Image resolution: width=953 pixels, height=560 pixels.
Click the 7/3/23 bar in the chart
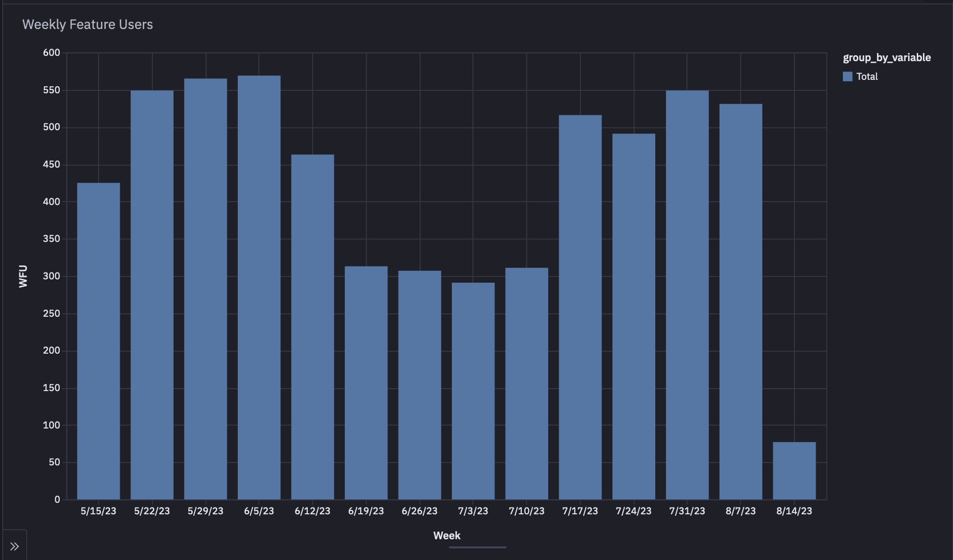point(473,390)
